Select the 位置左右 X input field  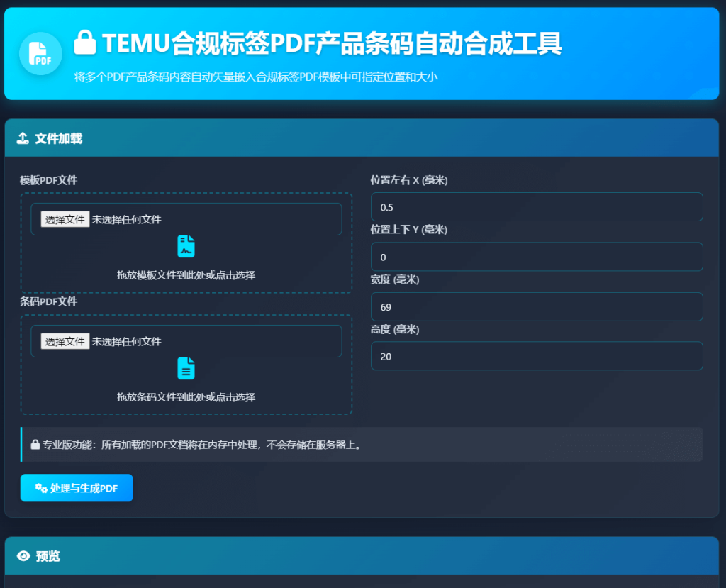tap(537, 206)
